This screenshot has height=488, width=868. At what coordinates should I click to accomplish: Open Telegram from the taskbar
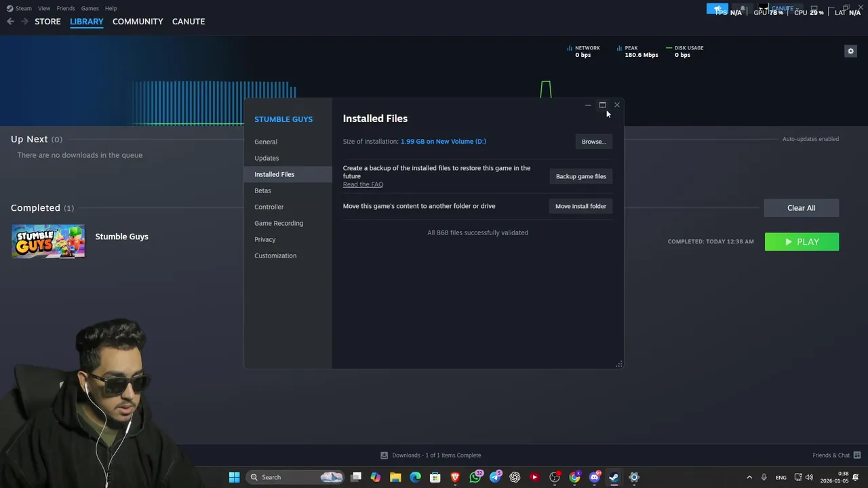click(x=495, y=477)
